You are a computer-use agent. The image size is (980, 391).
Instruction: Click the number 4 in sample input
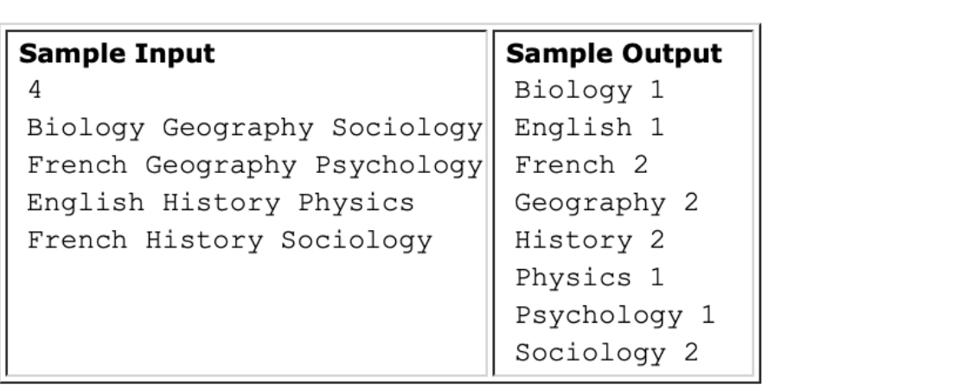(x=35, y=90)
